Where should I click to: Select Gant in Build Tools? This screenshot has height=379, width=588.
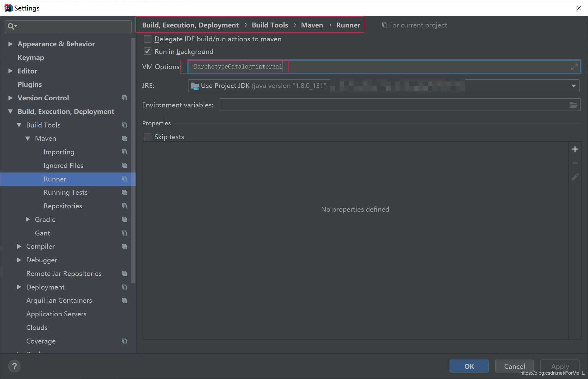42,233
